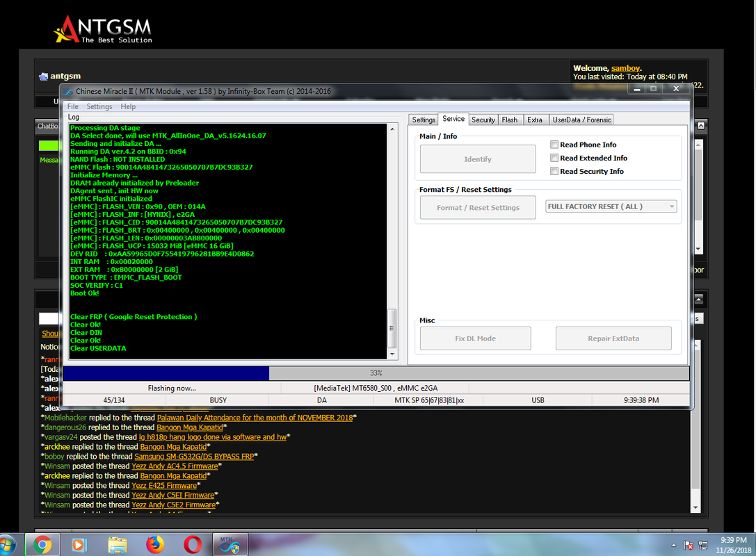Switch to the Security tab
The image size is (756, 556).
pos(483,120)
